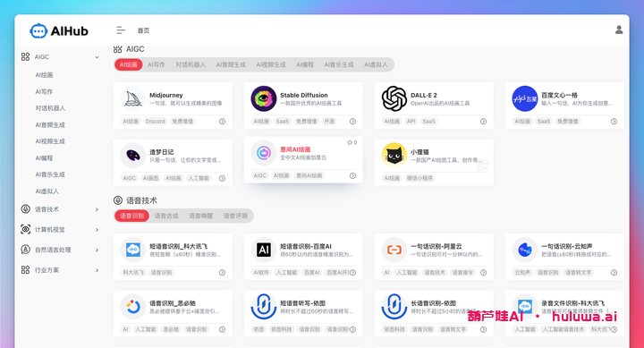Click the 意间AI绘画 round logo

[x=264, y=153]
